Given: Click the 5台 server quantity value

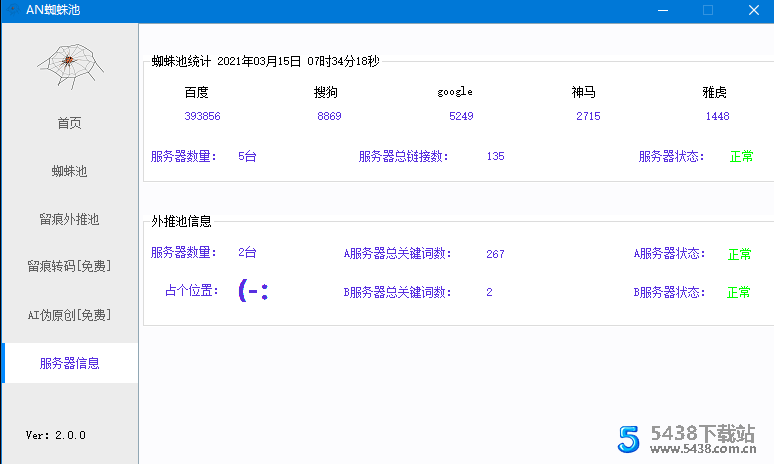Looking at the screenshot, I should (x=247, y=156).
